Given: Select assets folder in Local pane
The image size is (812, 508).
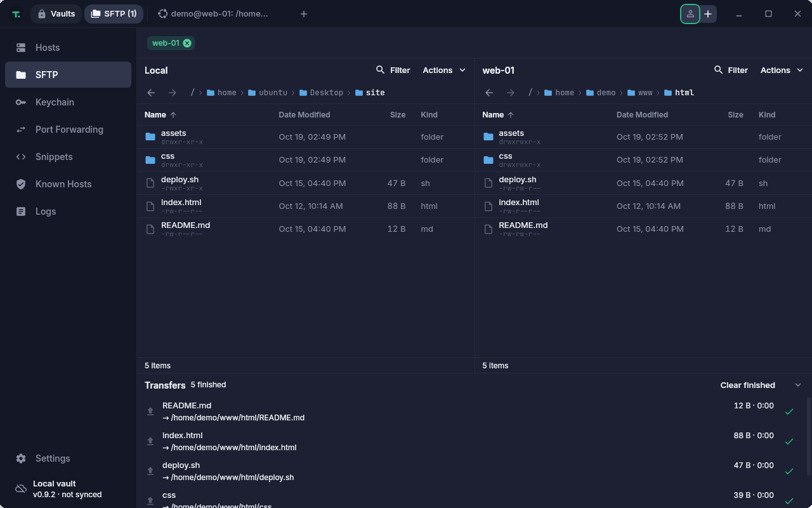Looking at the screenshot, I should pos(306,137).
